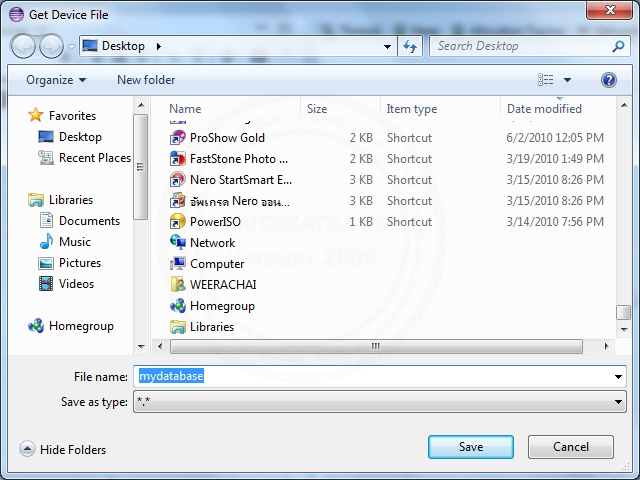Open help with the question mark icon
Screen dimensions: 640x480
[x=609, y=80]
